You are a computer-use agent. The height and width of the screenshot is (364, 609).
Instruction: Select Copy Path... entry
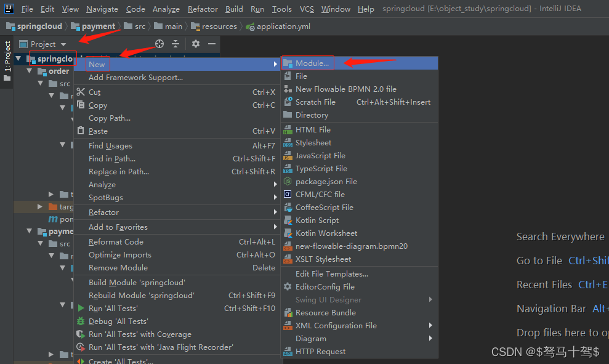pos(177,118)
